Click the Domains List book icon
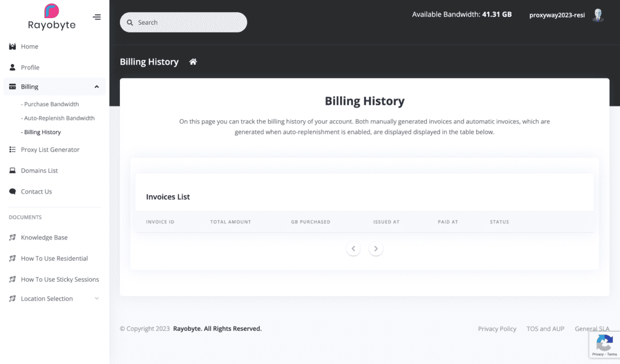 click(x=12, y=171)
